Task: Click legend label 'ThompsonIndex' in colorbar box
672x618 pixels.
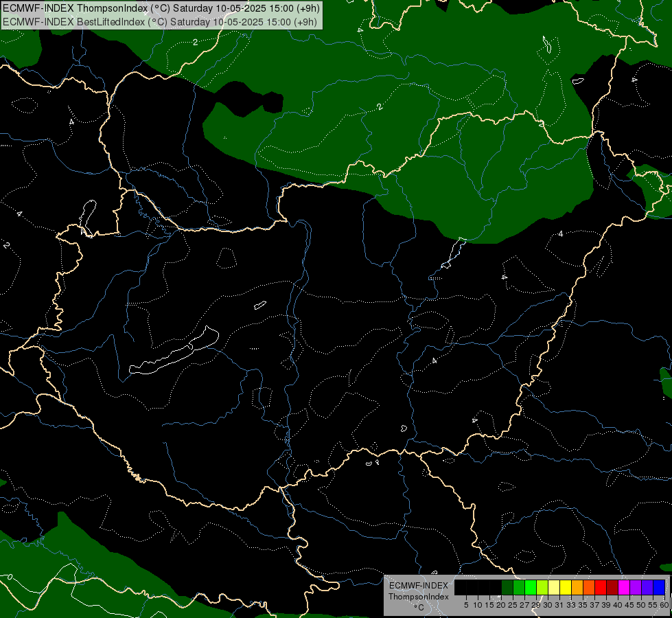Action: [x=419, y=597]
